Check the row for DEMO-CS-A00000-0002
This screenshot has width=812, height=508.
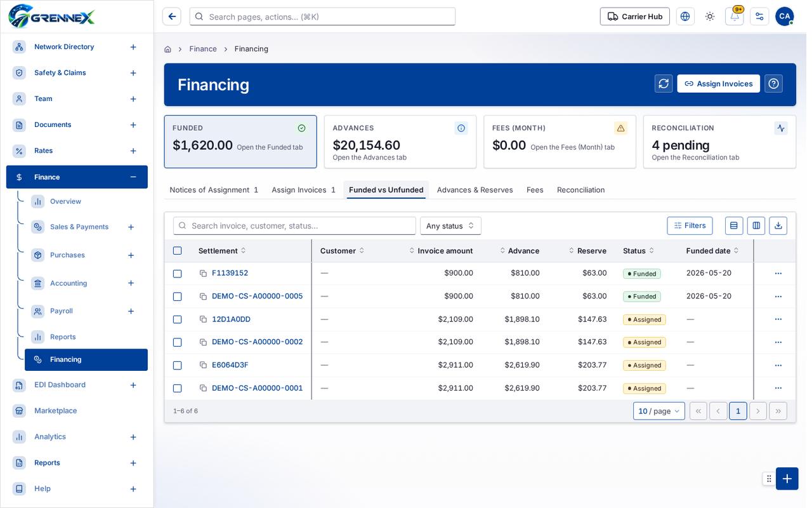point(178,342)
